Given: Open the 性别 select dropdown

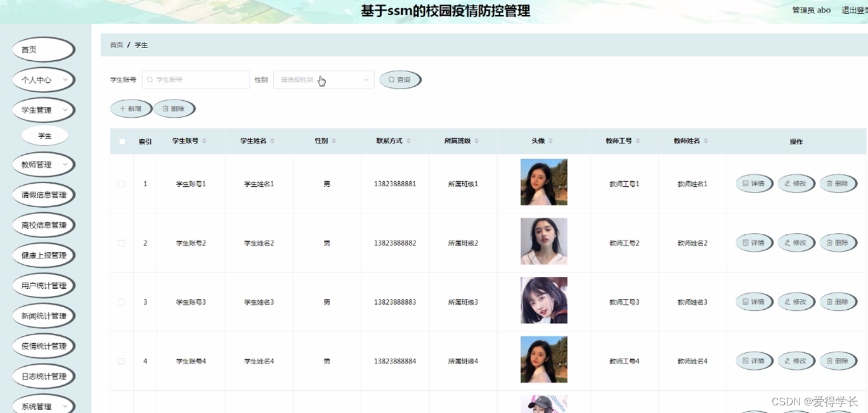Looking at the screenshot, I should pos(323,80).
